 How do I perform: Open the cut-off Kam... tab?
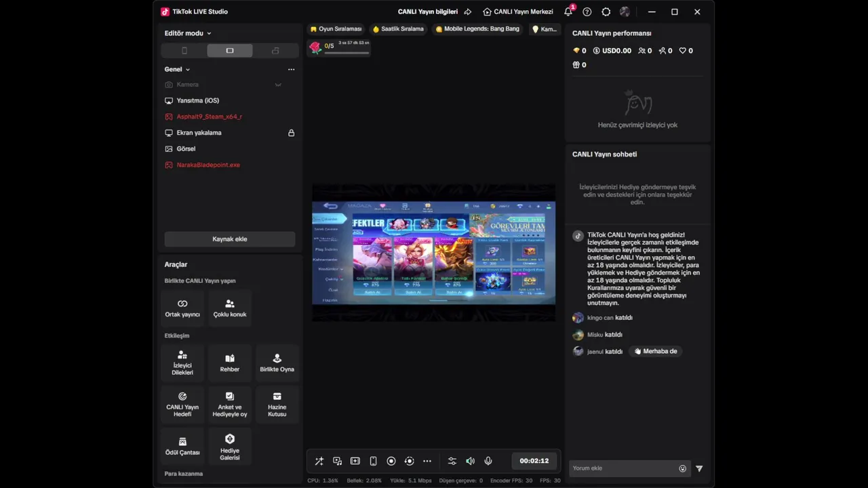pos(545,29)
